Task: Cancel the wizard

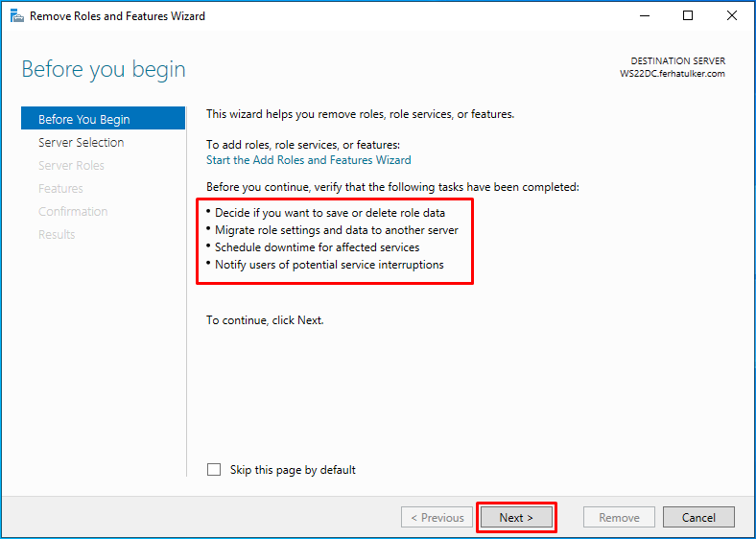Action: (698, 517)
